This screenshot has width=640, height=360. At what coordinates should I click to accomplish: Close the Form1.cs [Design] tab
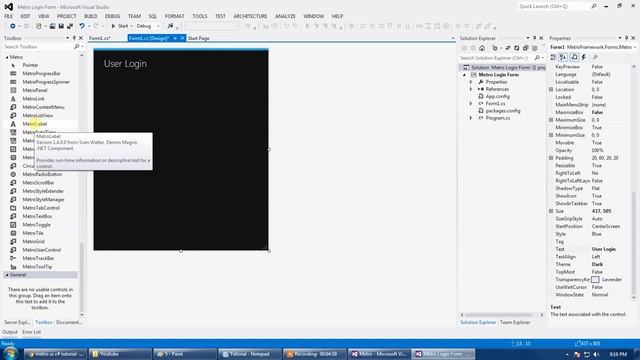(x=182, y=38)
